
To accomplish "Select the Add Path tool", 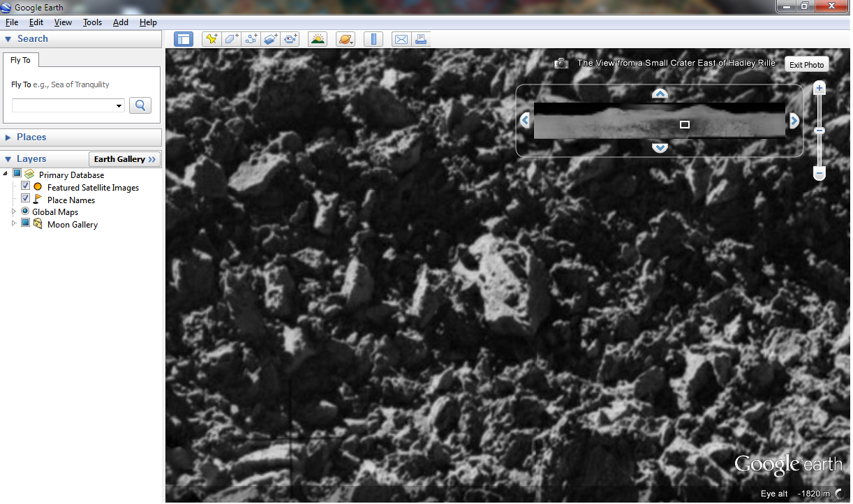I will pos(251,39).
